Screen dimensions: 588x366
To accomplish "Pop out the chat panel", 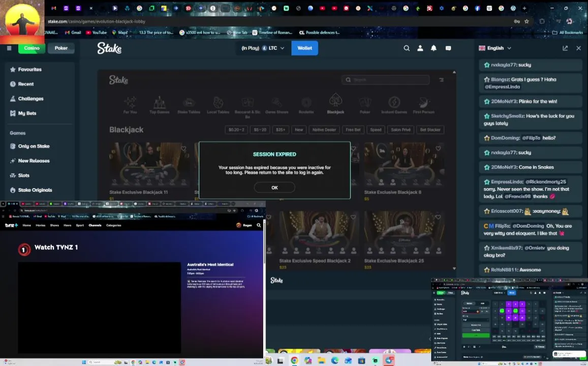I will click(x=565, y=48).
